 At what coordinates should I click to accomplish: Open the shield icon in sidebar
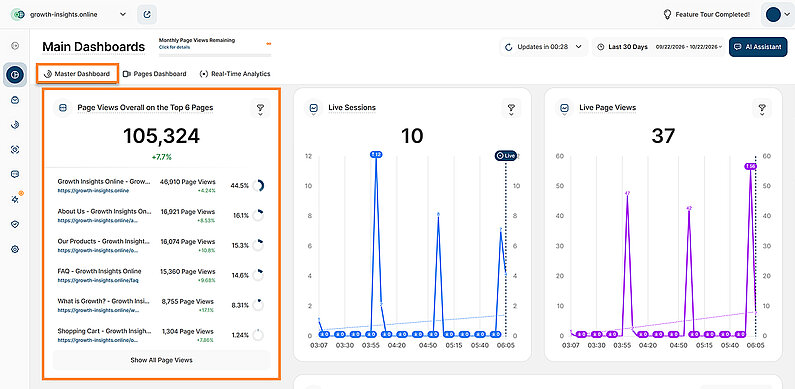(15, 224)
